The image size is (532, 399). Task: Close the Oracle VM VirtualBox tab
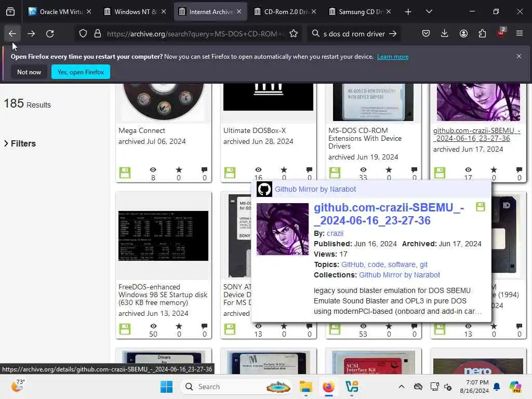[89, 11]
